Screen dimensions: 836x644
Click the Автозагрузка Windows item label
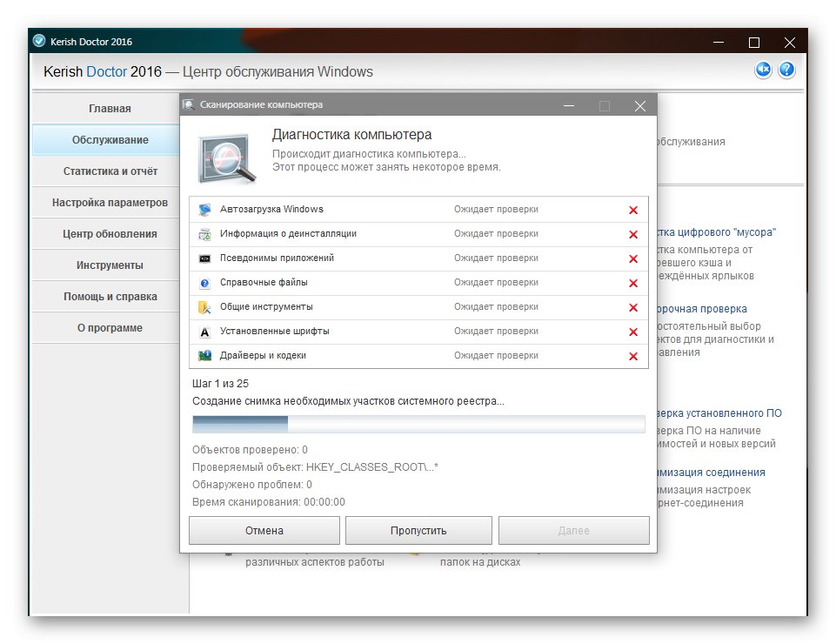tap(271, 209)
